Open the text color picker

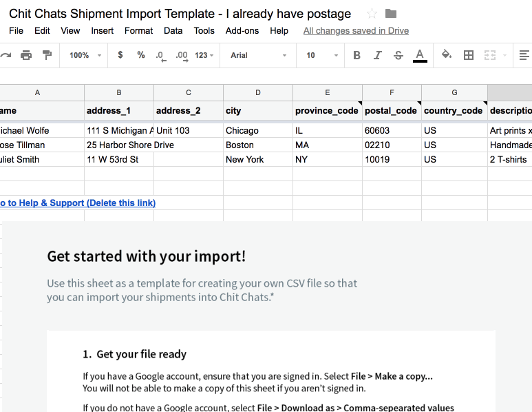click(420, 55)
